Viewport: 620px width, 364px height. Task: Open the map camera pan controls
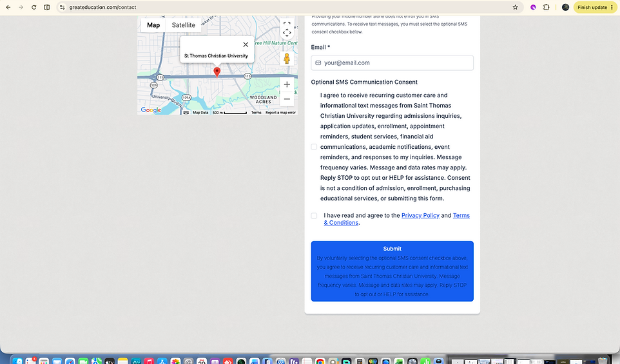pyautogui.click(x=287, y=33)
